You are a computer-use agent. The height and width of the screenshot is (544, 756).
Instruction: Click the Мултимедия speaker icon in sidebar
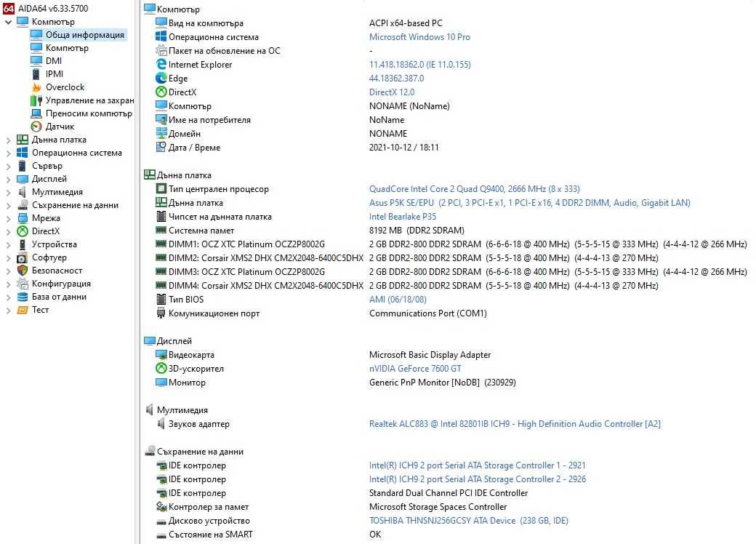pyautogui.click(x=23, y=192)
